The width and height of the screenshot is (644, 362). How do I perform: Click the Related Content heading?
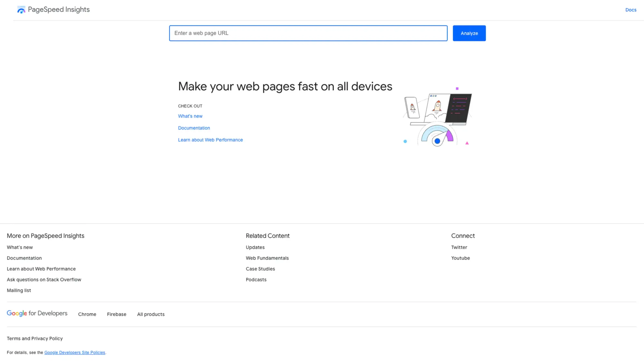pos(268,236)
